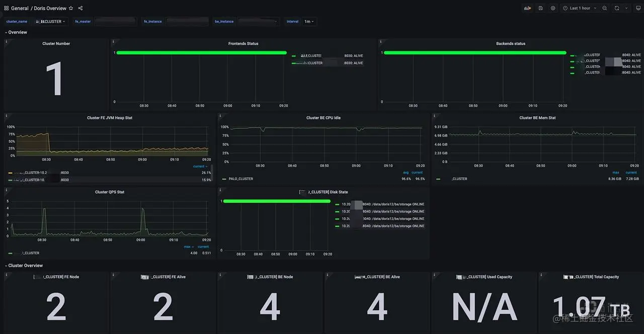Show info for Cluster QPS Stat panel
The width and height of the screenshot is (644, 334).
click(x=6, y=190)
